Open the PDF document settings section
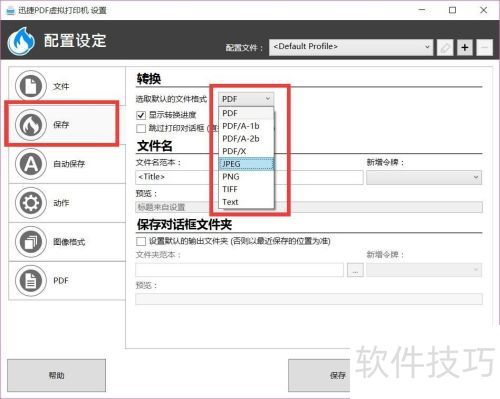Image resolution: width=500 pixels, height=399 pixels. point(67,281)
